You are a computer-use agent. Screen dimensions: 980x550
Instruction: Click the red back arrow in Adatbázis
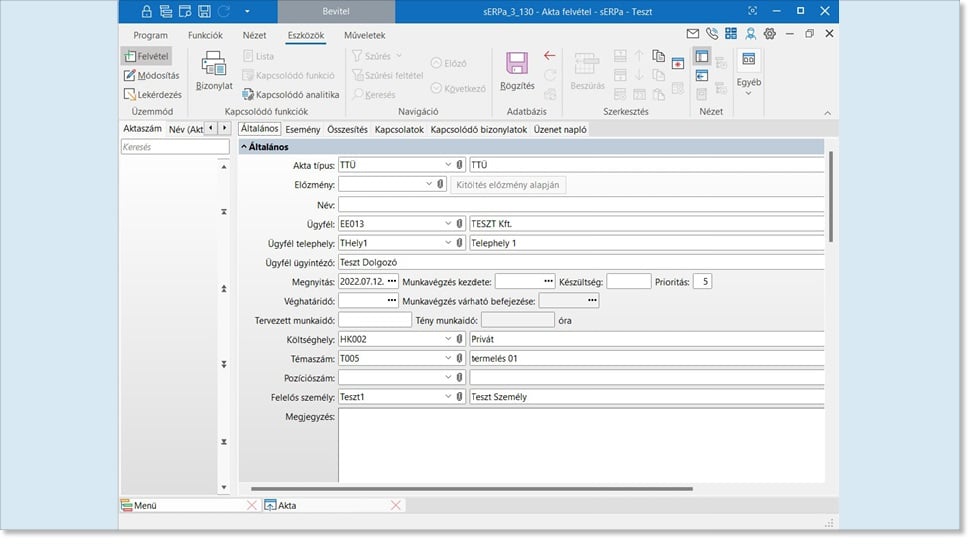tap(549, 56)
